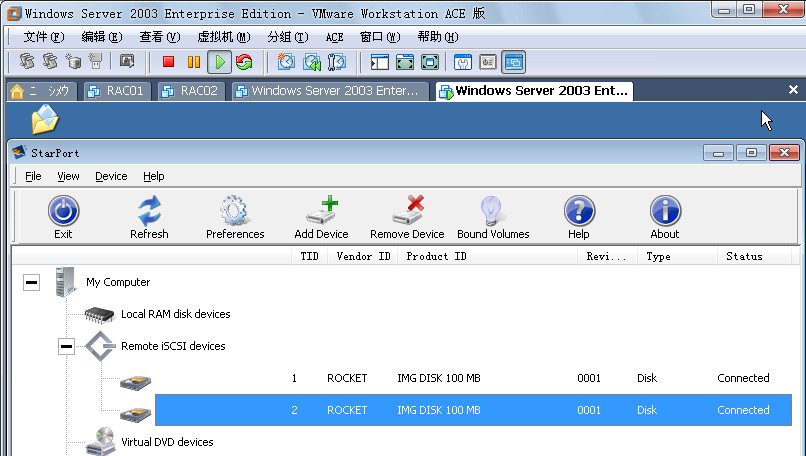Open the ACE menu
The image size is (806, 456).
click(334, 37)
